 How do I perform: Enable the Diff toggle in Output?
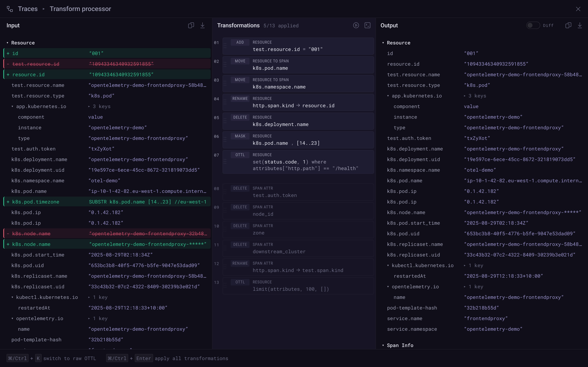[x=533, y=25]
